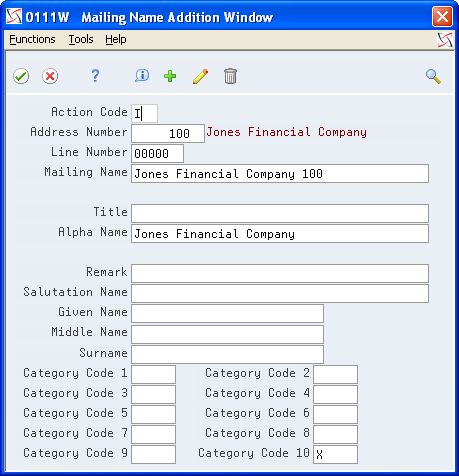Image resolution: width=459 pixels, height=476 pixels.
Task: Click the Address Number label
Action: [79, 132]
